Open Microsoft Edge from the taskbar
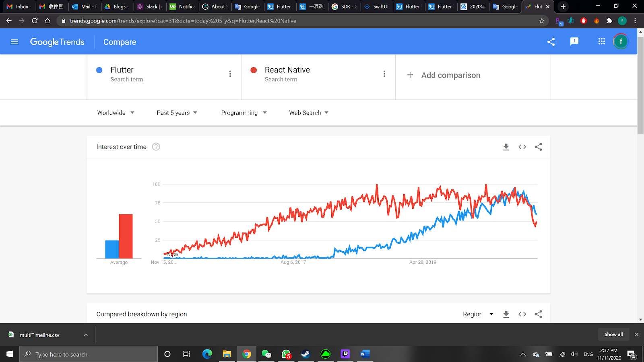This screenshot has width=644, height=362. click(x=207, y=354)
